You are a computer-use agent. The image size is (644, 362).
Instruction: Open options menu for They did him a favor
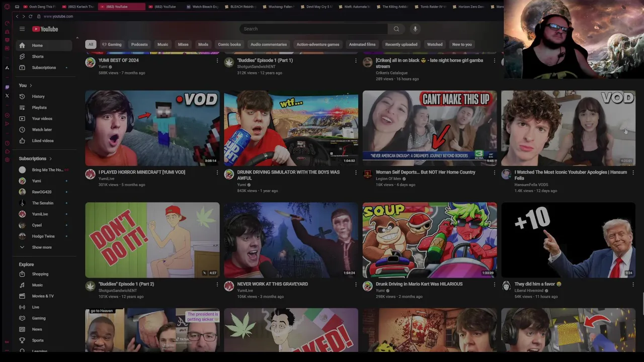[x=633, y=284]
